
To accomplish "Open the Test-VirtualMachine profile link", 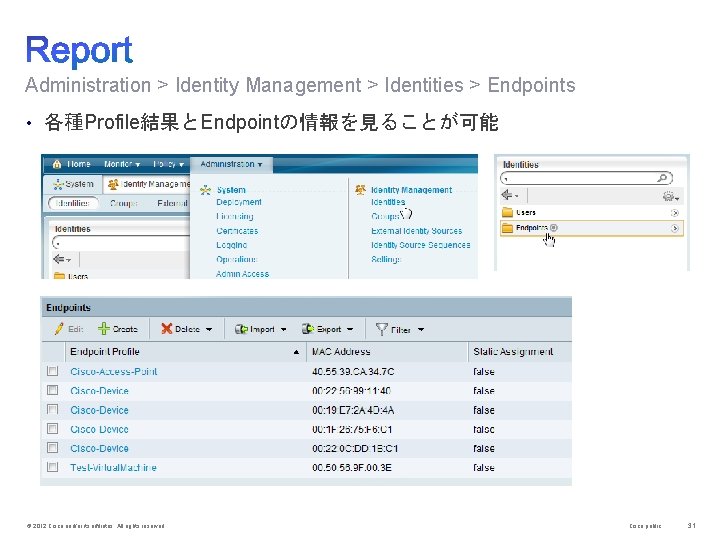I will [x=113, y=467].
